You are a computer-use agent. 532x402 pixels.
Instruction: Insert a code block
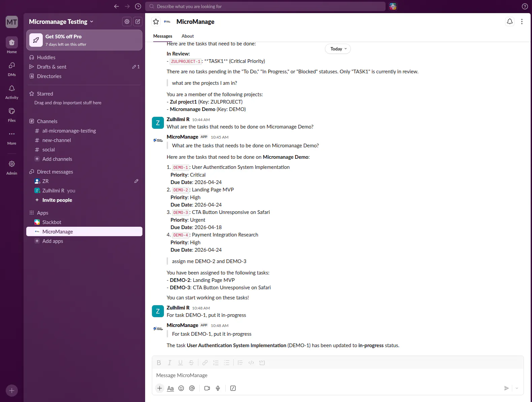(262, 363)
